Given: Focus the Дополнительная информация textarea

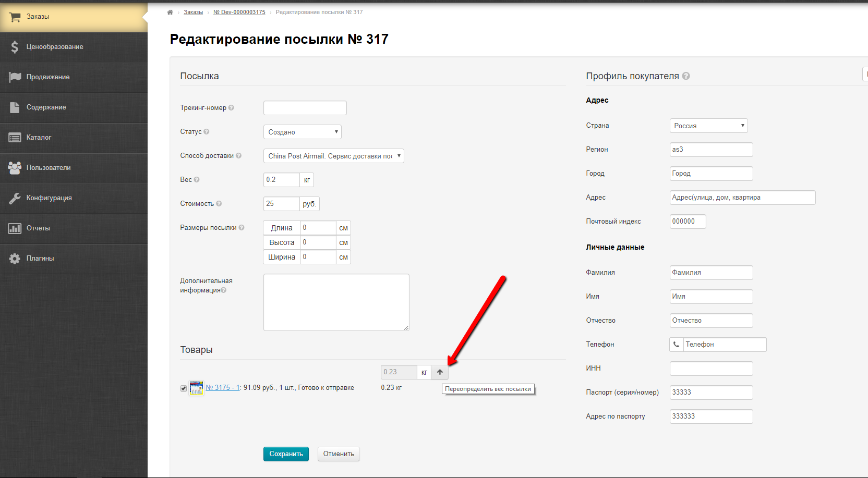Looking at the screenshot, I should [336, 302].
